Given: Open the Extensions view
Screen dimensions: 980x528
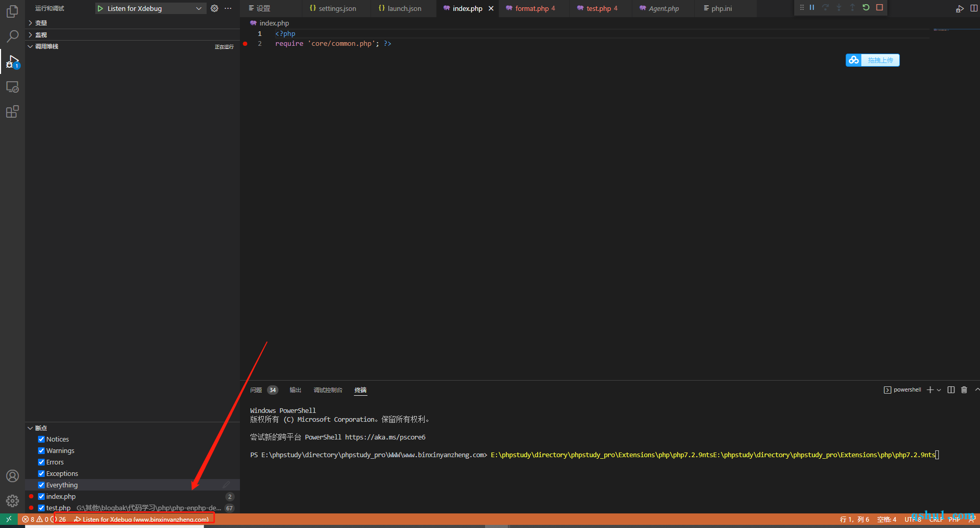Looking at the screenshot, I should pyautogui.click(x=12, y=111).
